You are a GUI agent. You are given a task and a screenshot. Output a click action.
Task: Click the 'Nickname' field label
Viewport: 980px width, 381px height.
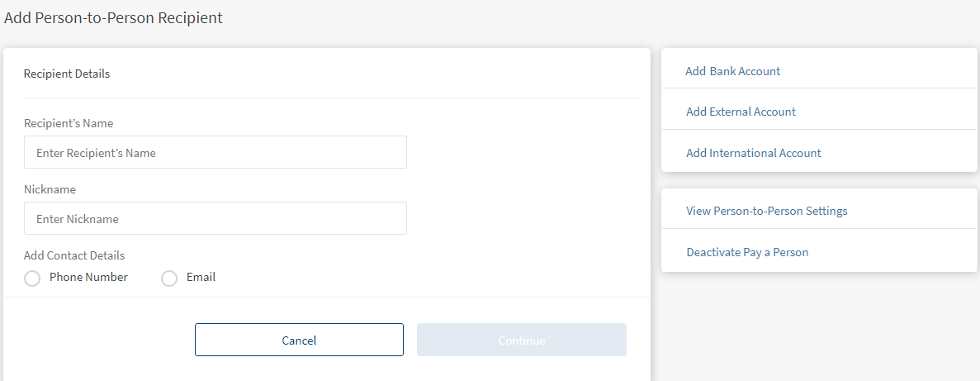click(x=50, y=189)
